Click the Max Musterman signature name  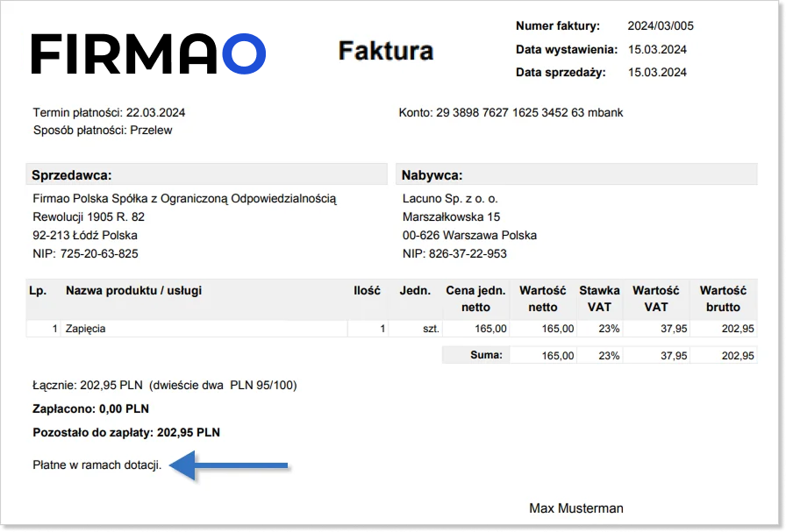pos(576,508)
